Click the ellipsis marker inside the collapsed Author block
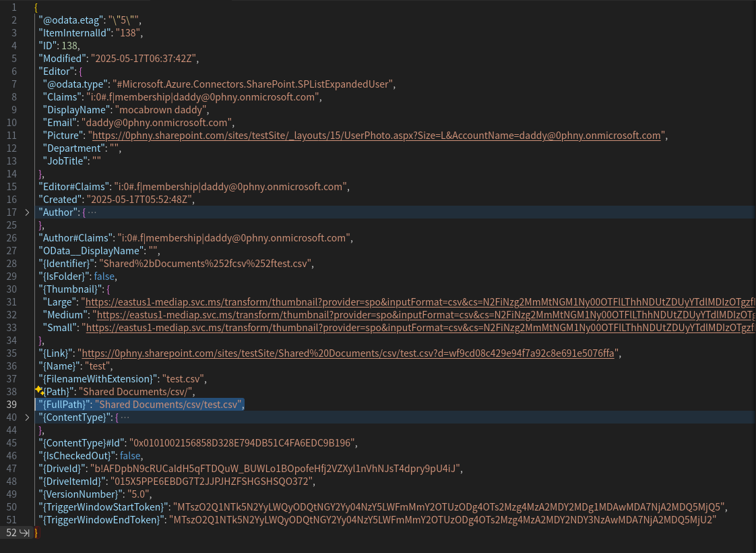 pyautogui.click(x=92, y=212)
